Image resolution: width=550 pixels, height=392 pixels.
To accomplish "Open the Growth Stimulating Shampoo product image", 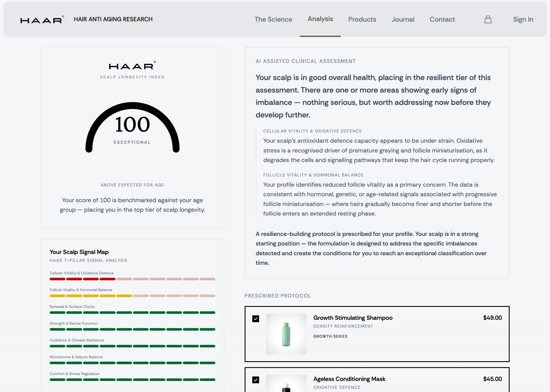I will (x=286, y=334).
